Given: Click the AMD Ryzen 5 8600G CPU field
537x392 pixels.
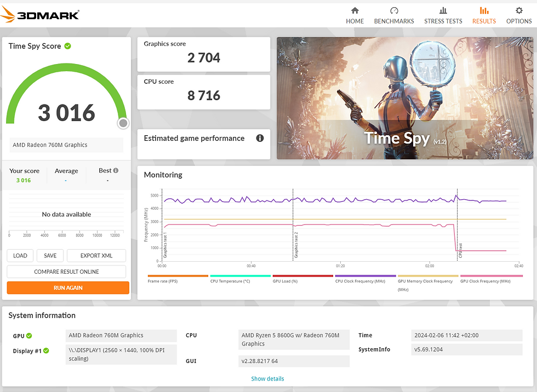Looking at the screenshot, I should 294,339.
